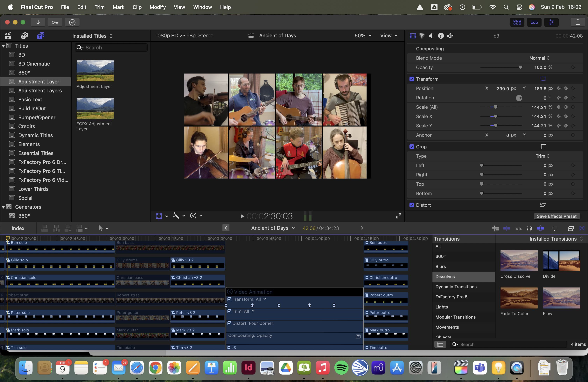Open the share export icon

[x=578, y=22]
